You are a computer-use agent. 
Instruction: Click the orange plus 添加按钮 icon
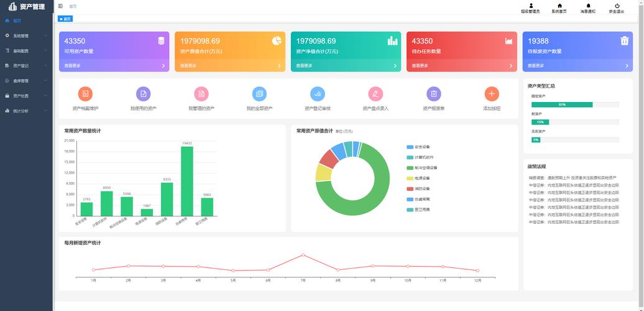tap(492, 94)
